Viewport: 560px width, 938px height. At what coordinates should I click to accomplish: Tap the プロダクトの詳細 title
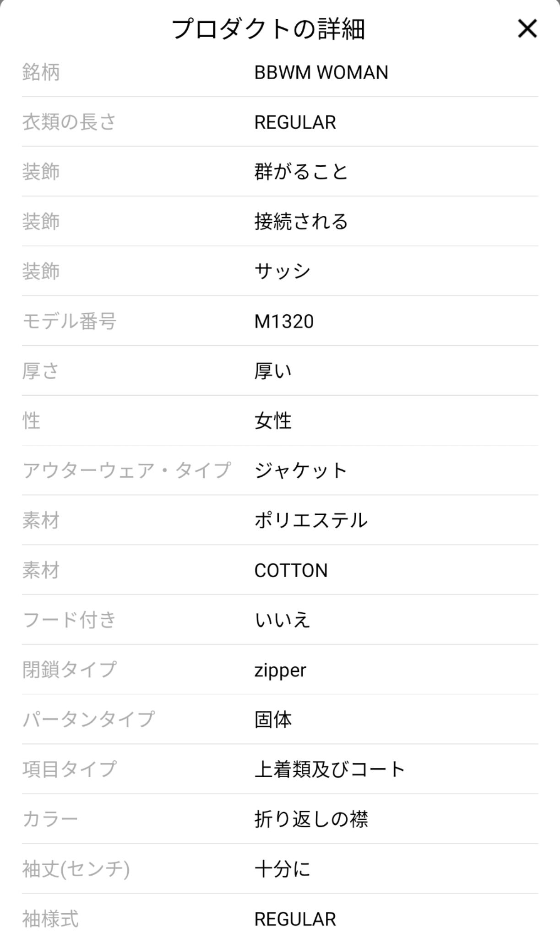(x=268, y=29)
